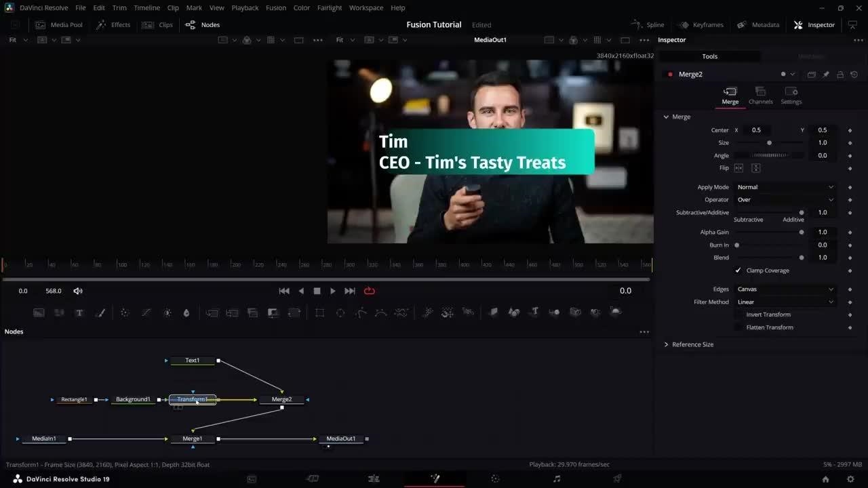Select the Rectangle mask tool

click(319, 312)
